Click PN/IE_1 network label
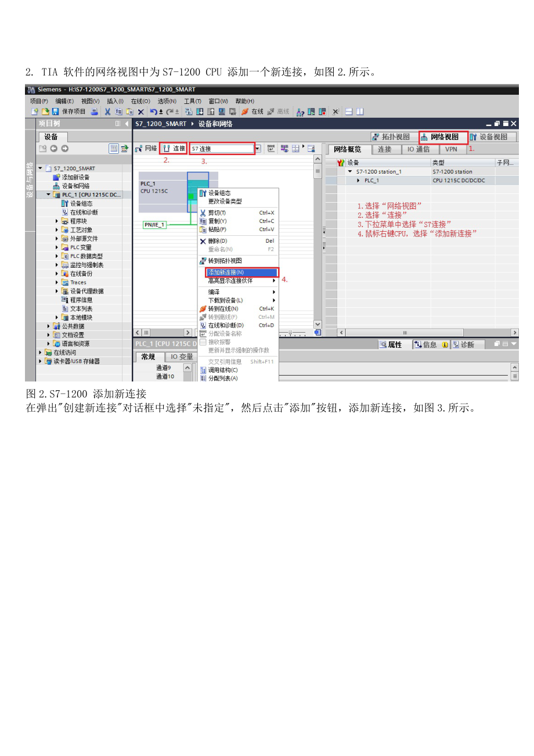 [154, 225]
